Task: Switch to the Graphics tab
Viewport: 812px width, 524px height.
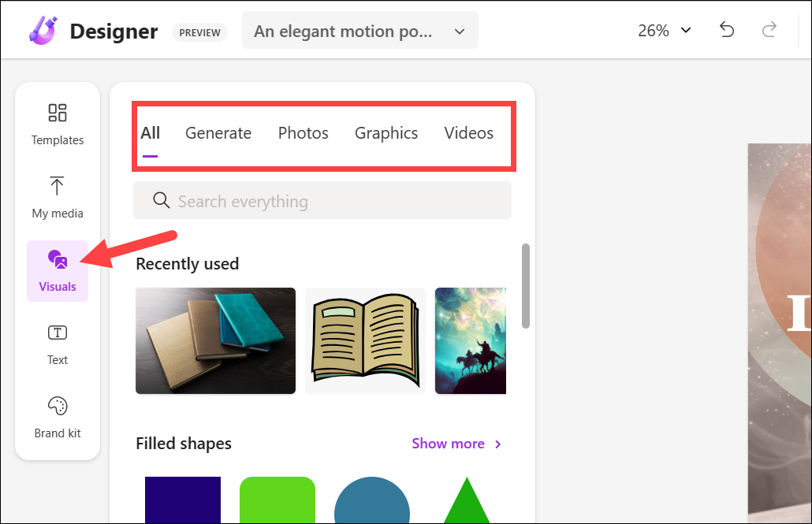Action: click(x=386, y=134)
